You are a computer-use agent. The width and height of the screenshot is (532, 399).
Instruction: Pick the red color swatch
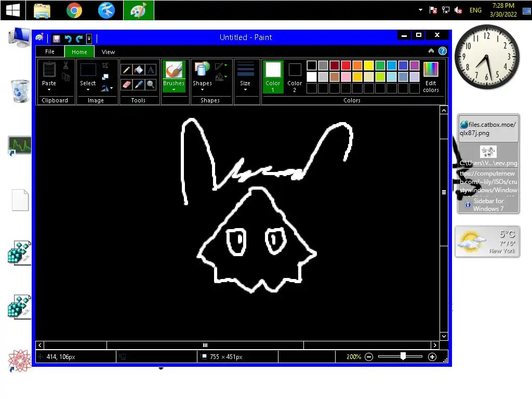(345, 65)
